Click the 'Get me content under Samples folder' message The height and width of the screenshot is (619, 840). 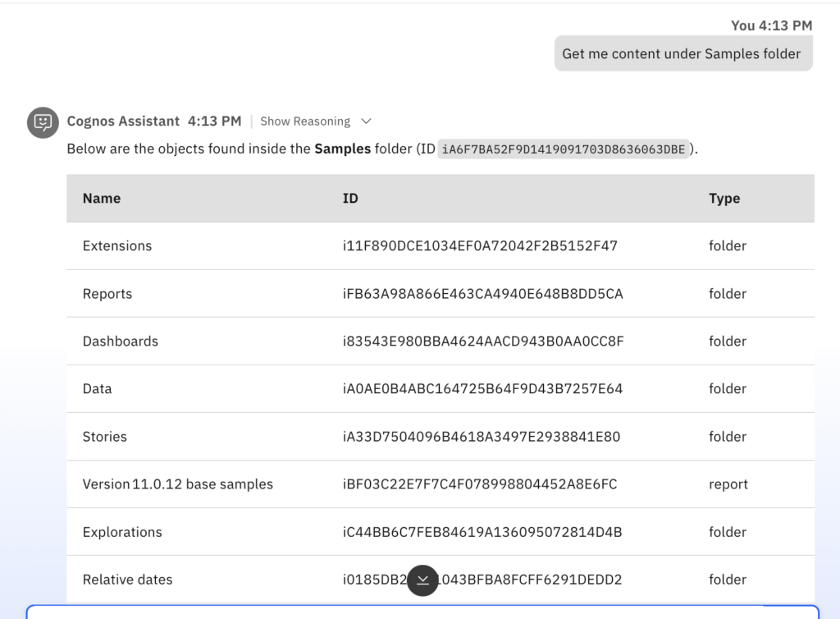pyautogui.click(x=682, y=53)
